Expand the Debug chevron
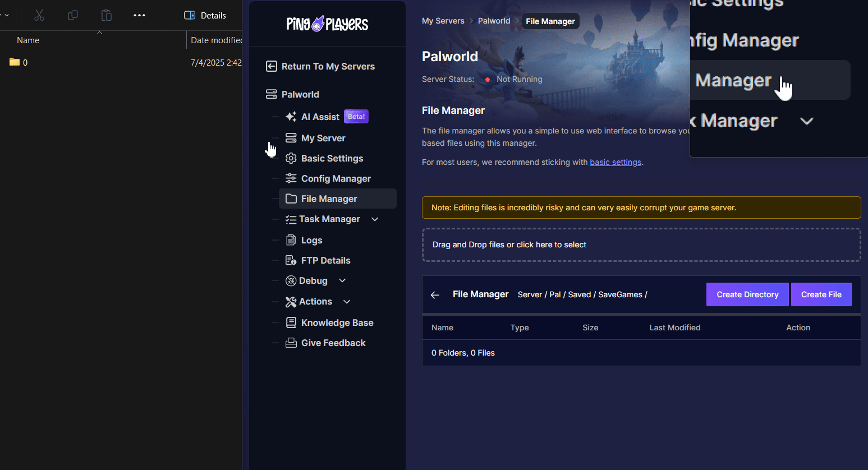 coord(342,280)
